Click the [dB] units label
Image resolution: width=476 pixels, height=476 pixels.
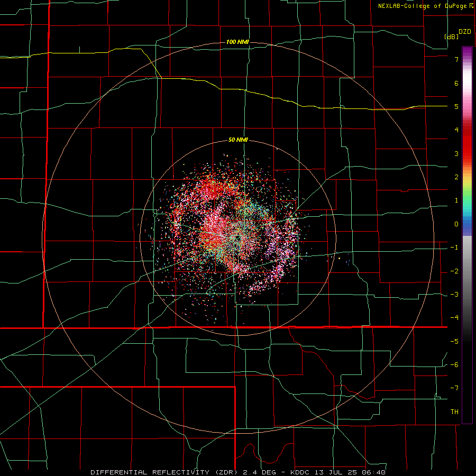pyautogui.click(x=452, y=36)
